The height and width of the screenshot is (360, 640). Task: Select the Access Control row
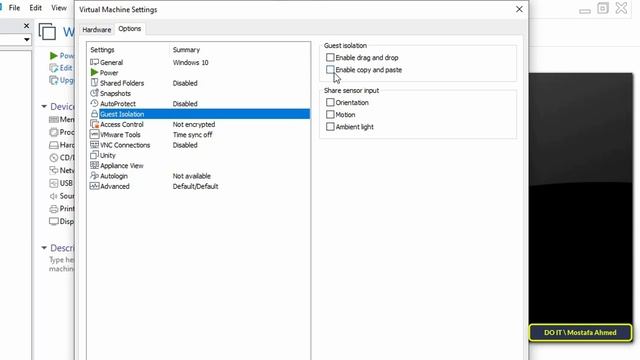pos(199,124)
